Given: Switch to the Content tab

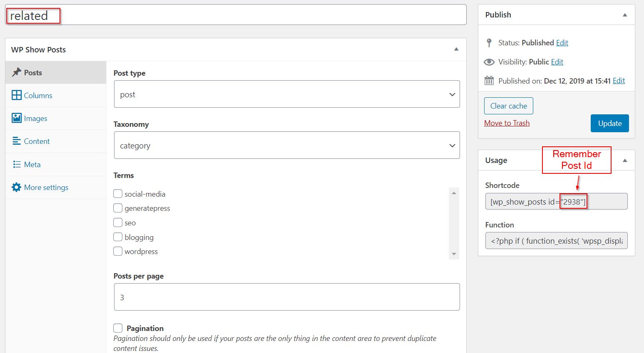Looking at the screenshot, I should coord(37,141).
